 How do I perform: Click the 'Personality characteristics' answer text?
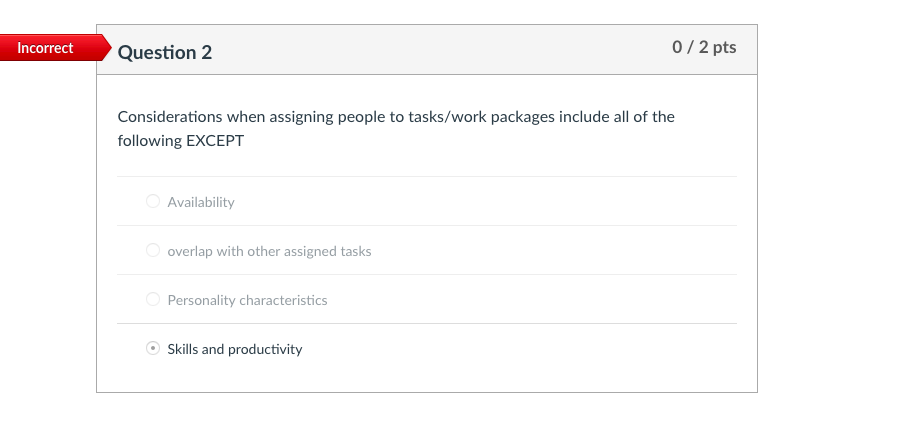point(247,300)
